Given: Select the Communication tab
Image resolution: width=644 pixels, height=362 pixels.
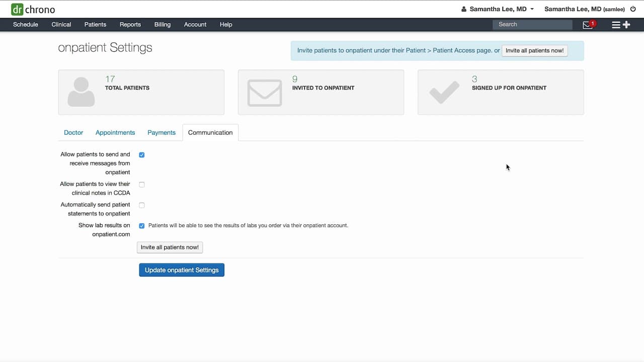Looking at the screenshot, I should point(210,133).
